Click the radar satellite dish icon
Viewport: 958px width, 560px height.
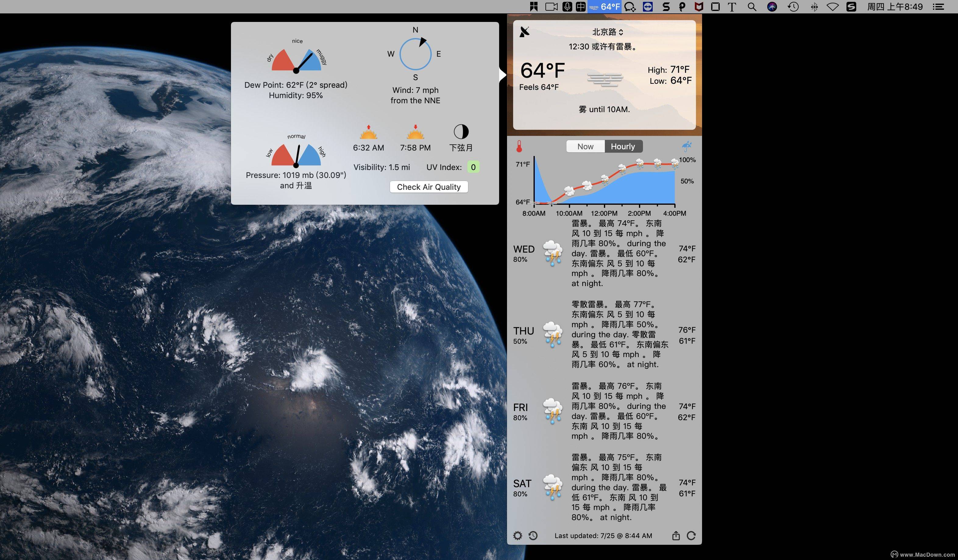click(525, 32)
